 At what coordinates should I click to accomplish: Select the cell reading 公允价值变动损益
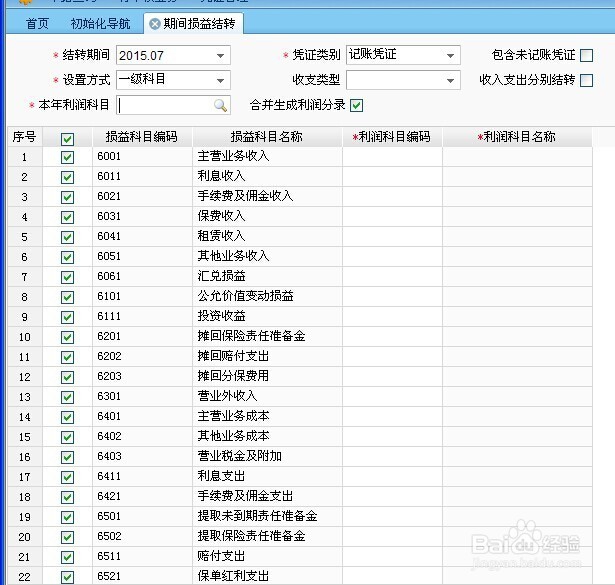pos(267,297)
